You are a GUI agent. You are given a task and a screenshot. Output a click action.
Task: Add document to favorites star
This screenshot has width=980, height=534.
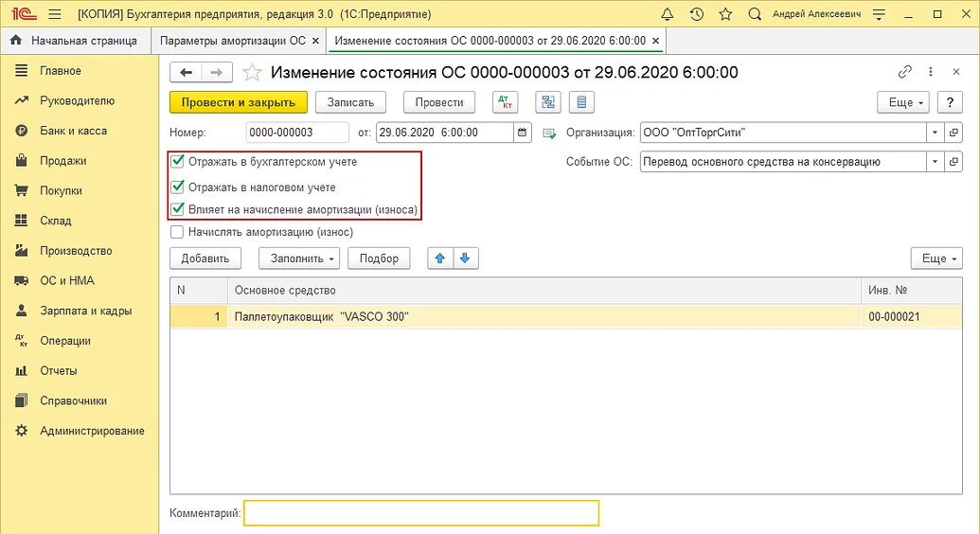click(252, 73)
